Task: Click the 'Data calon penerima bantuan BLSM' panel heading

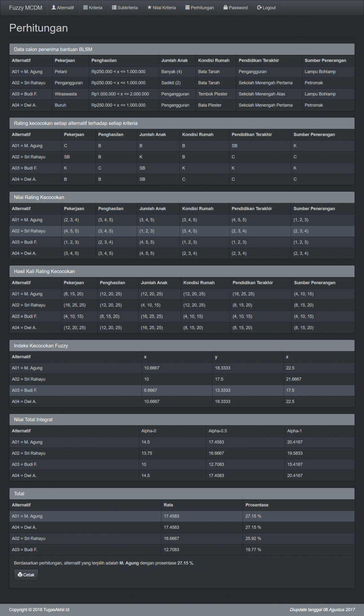Action: point(53,49)
